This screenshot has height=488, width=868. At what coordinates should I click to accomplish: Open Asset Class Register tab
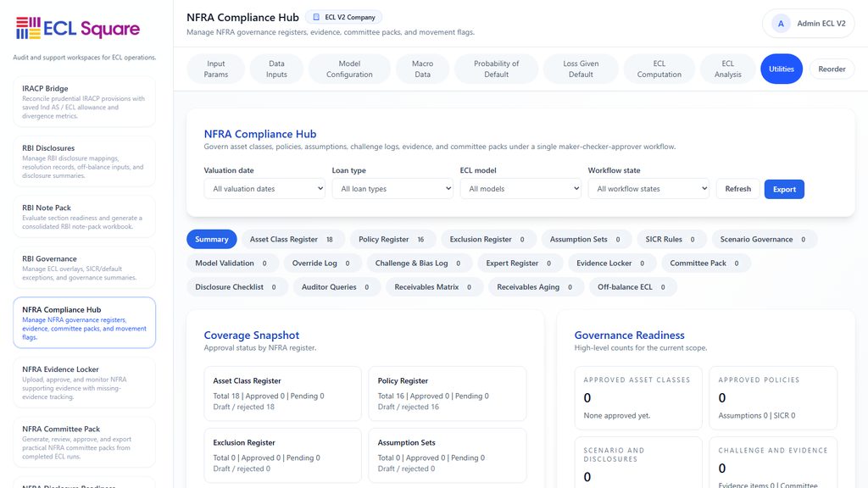click(292, 239)
